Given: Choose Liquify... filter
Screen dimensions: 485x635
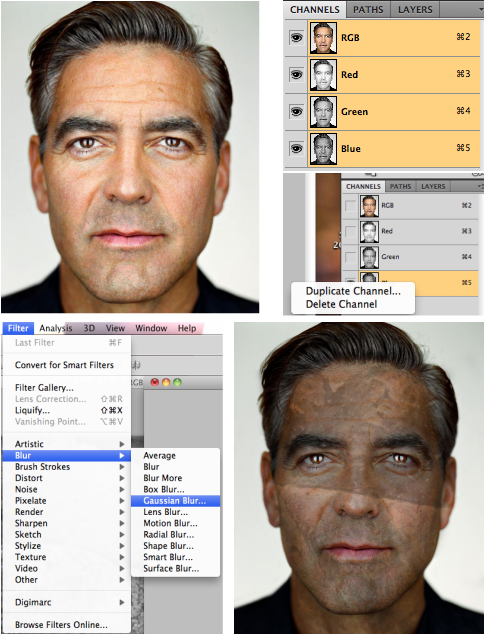Looking at the screenshot, I should (67, 410).
